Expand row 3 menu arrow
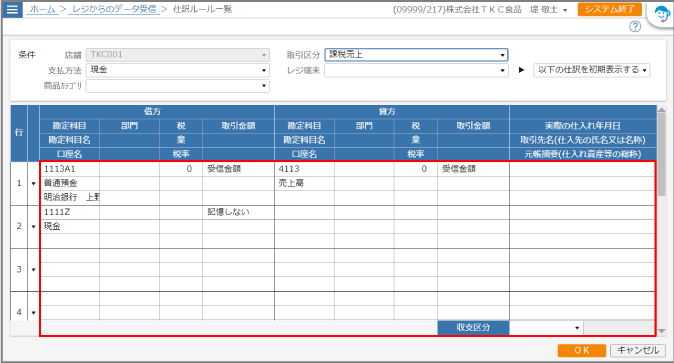 click(34, 270)
